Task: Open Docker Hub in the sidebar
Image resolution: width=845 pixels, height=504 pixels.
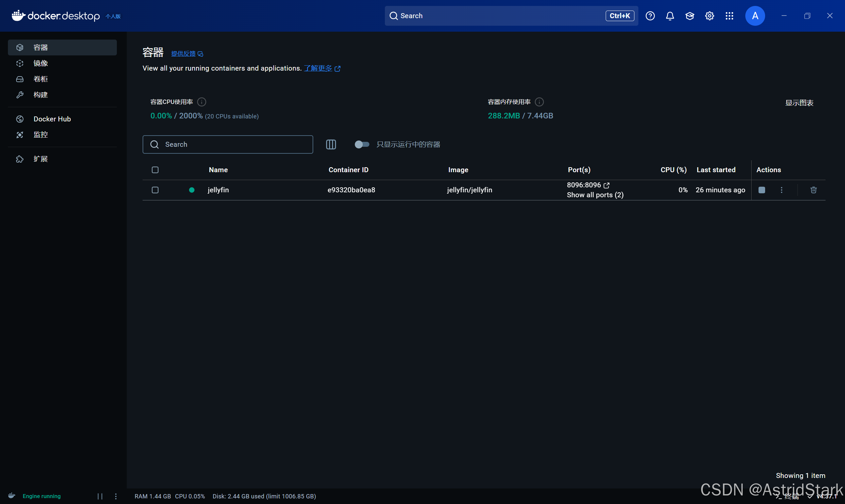Action: click(62, 119)
